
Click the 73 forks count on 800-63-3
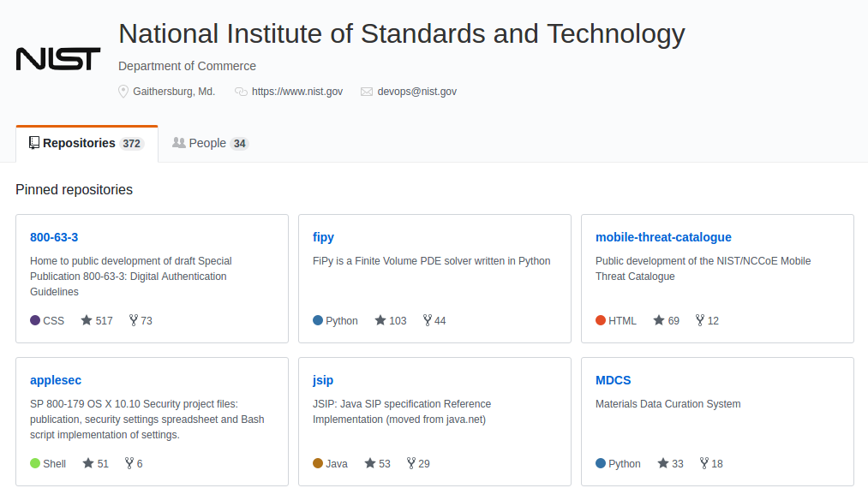tap(147, 321)
